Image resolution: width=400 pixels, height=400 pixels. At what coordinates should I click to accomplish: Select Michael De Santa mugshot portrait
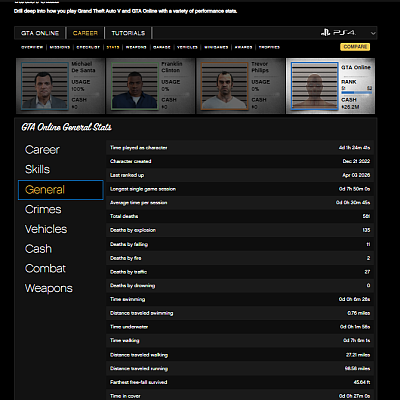point(45,86)
